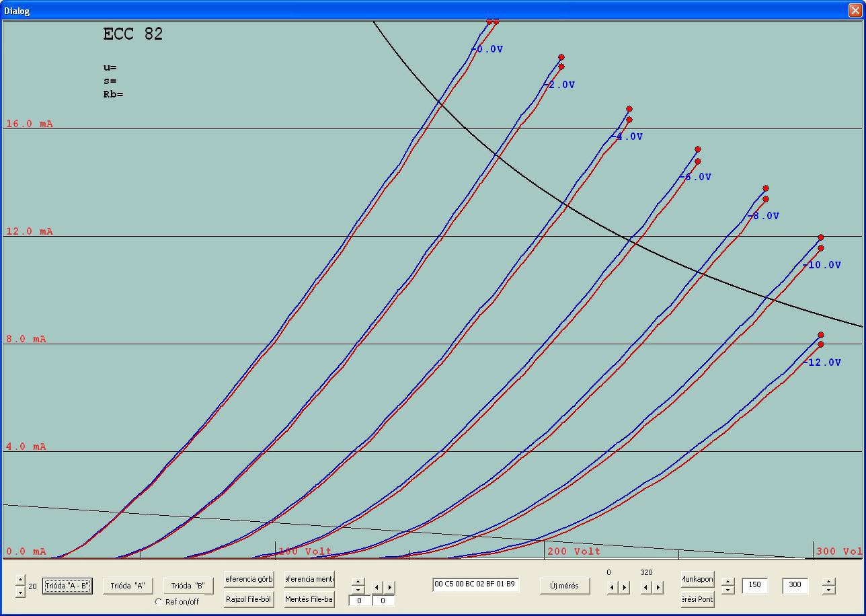Click the up arrow beside the value 20

point(20,580)
